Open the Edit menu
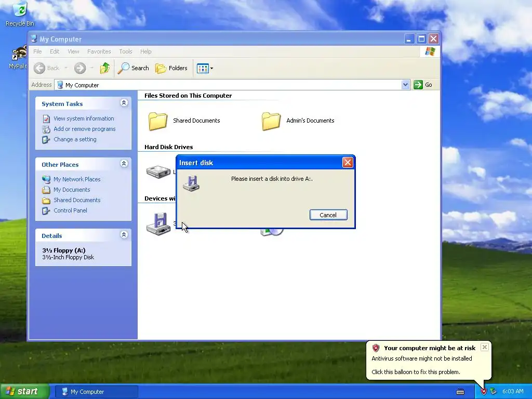 pos(54,51)
